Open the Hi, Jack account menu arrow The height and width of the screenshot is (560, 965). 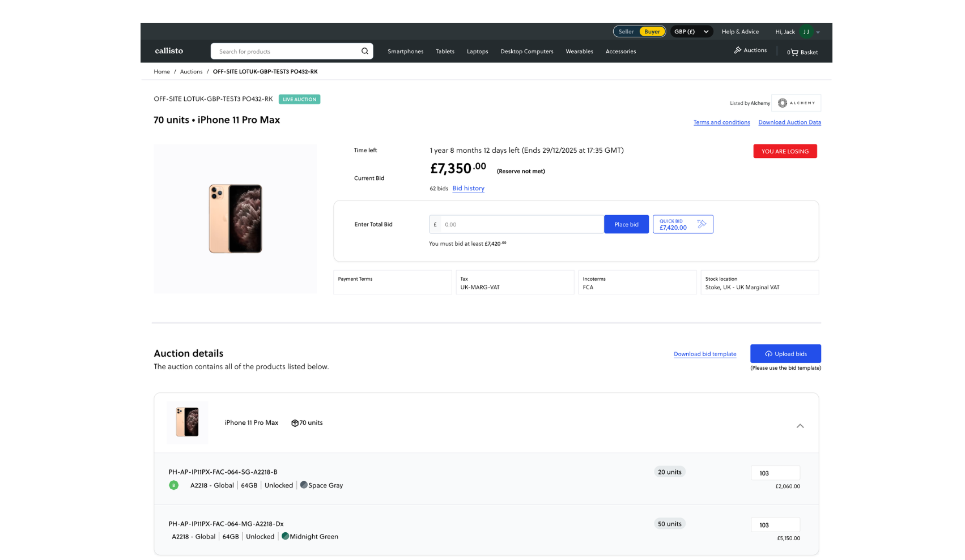818,32
